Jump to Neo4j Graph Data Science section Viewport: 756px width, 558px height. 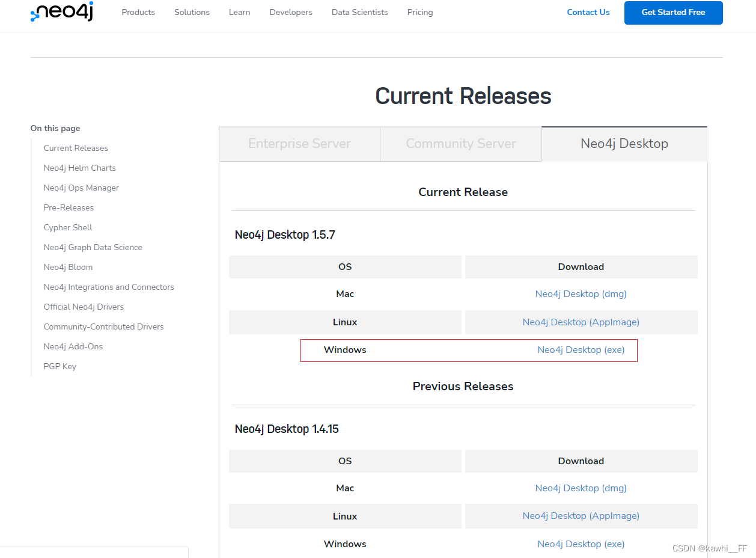tap(93, 247)
